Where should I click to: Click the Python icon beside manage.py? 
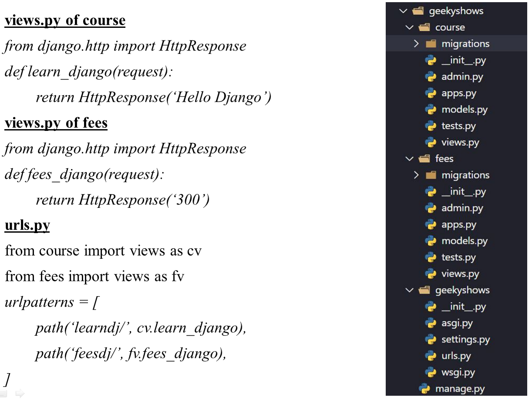(x=424, y=389)
